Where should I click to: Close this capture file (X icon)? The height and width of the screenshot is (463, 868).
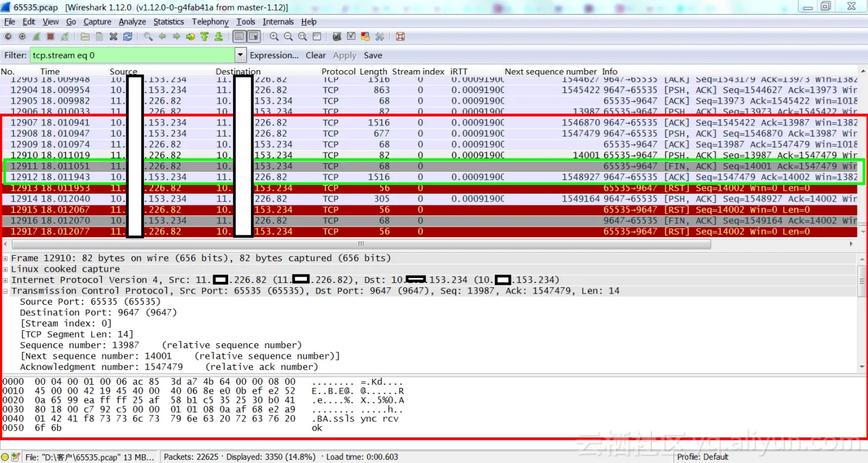(x=113, y=37)
